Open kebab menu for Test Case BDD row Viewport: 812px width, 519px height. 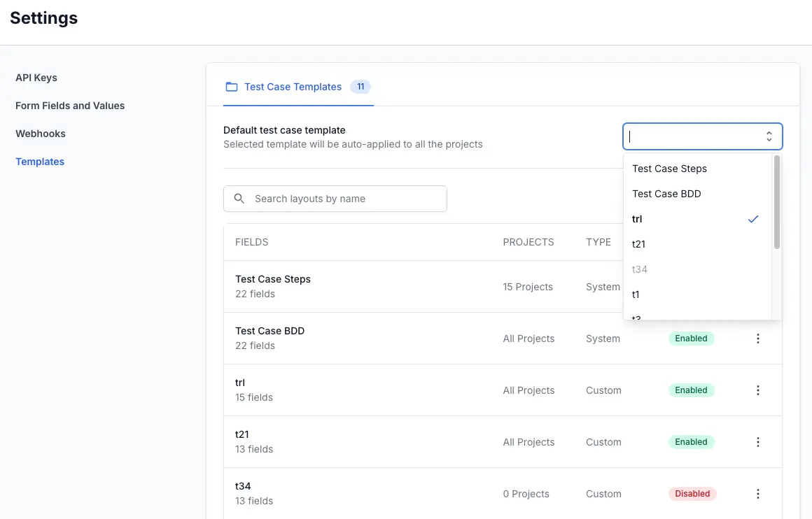[x=757, y=339]
